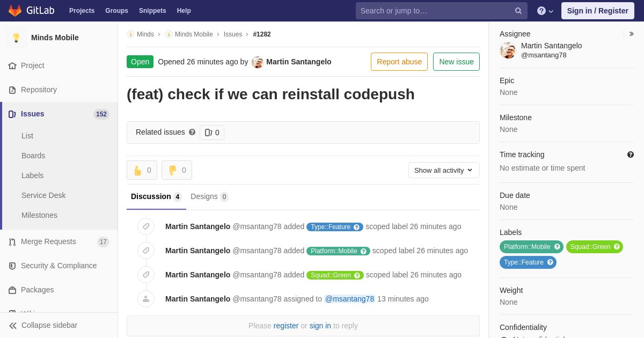644x338 pixels.
Task: Click New issue button
Action: [456, 62]
